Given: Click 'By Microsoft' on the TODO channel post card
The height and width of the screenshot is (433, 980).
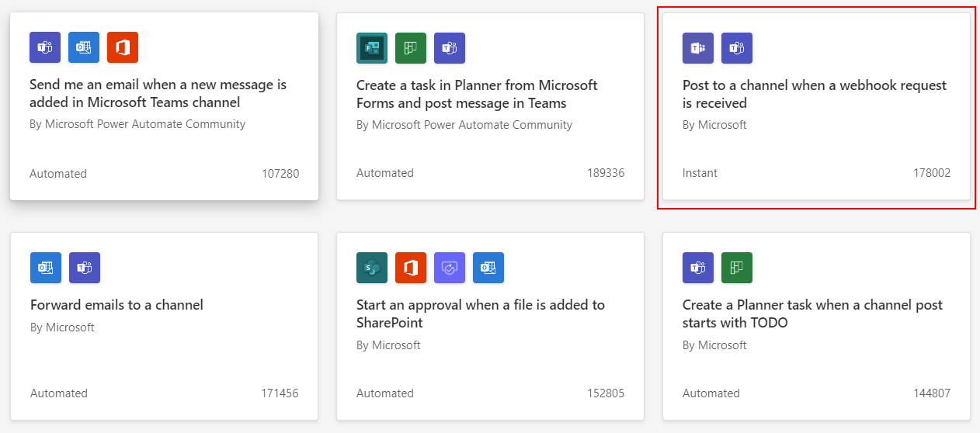Looking at the screenshot, I should click(x=714, y=345).
